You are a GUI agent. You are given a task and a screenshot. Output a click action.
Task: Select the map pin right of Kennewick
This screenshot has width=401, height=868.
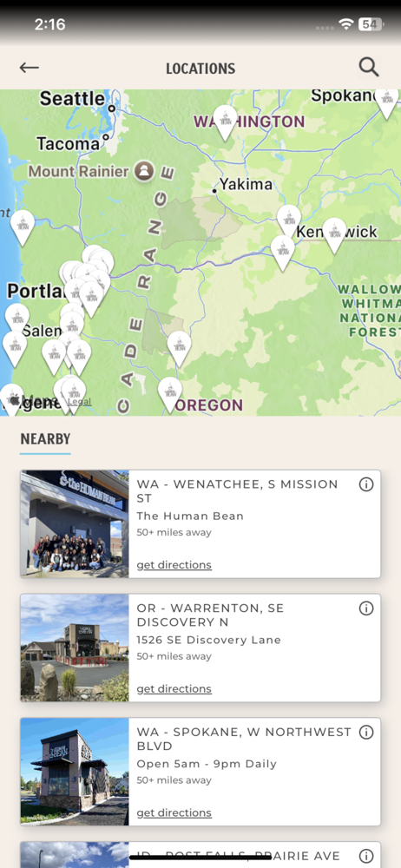click(x=334, y=235)
